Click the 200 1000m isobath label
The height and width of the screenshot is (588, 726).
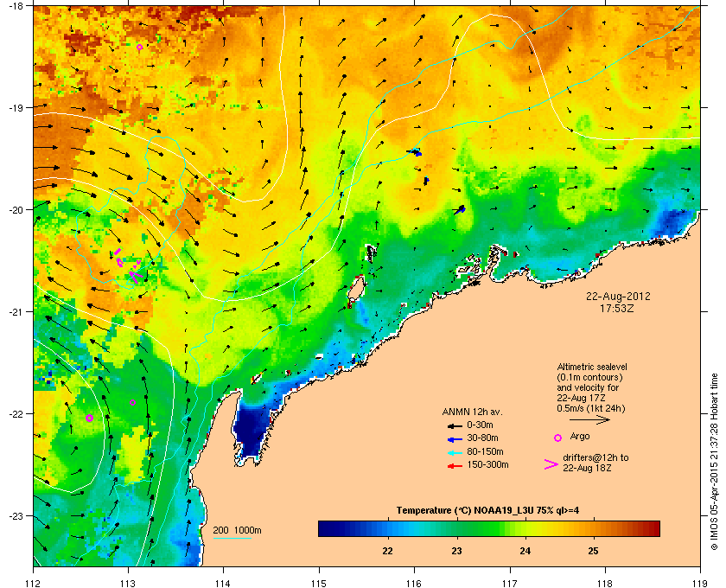tap(237, 530)
